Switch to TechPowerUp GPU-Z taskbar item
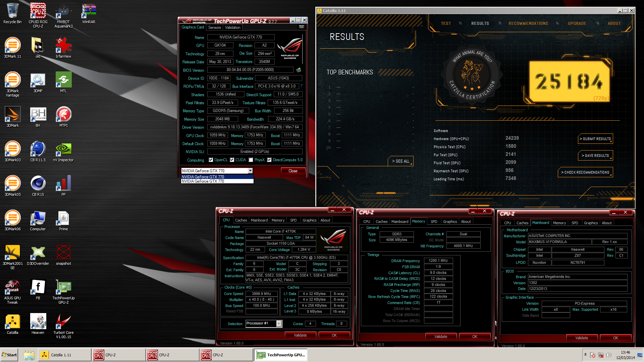 [281, 355]
